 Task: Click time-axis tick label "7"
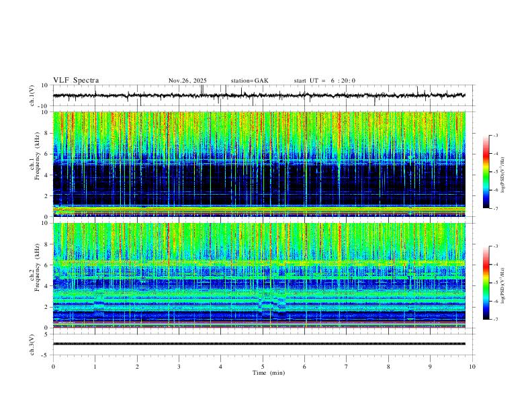click(x=347, y=367)
